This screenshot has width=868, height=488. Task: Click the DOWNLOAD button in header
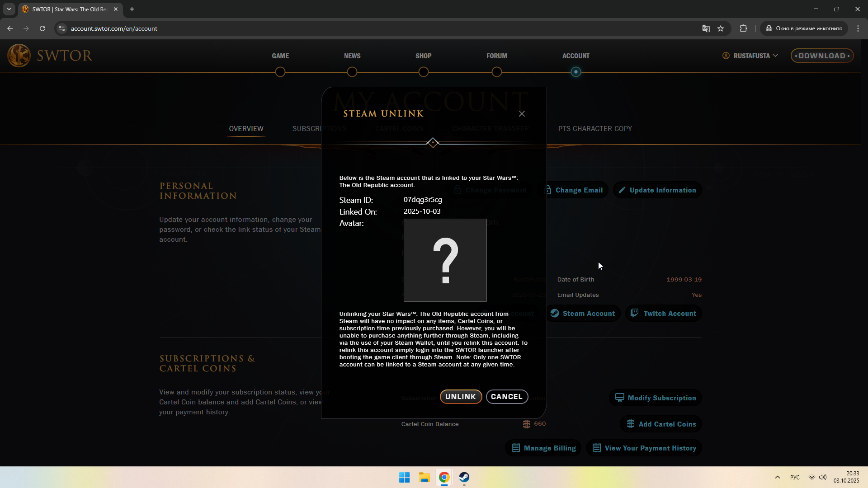point(821,56)
